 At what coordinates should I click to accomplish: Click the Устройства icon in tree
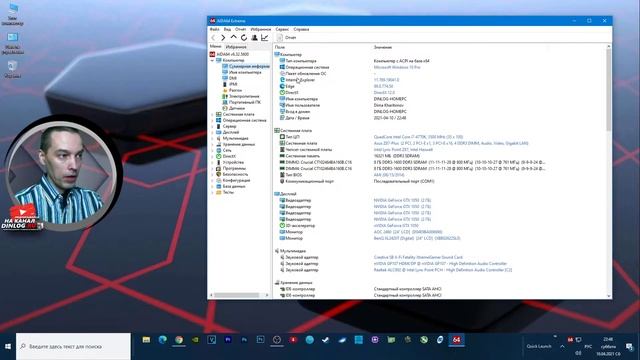219,162
